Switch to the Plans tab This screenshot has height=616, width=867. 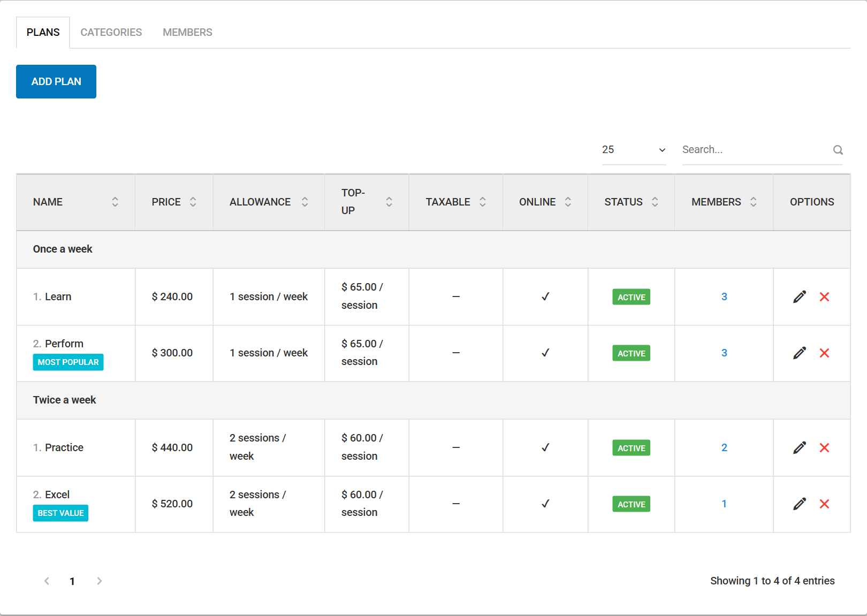click(x=43, y=32)
